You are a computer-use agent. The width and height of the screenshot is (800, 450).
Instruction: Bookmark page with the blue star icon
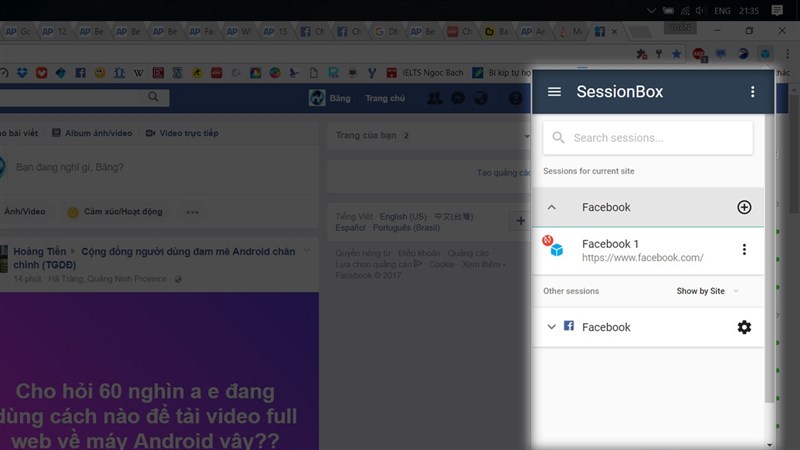point(677,54)
